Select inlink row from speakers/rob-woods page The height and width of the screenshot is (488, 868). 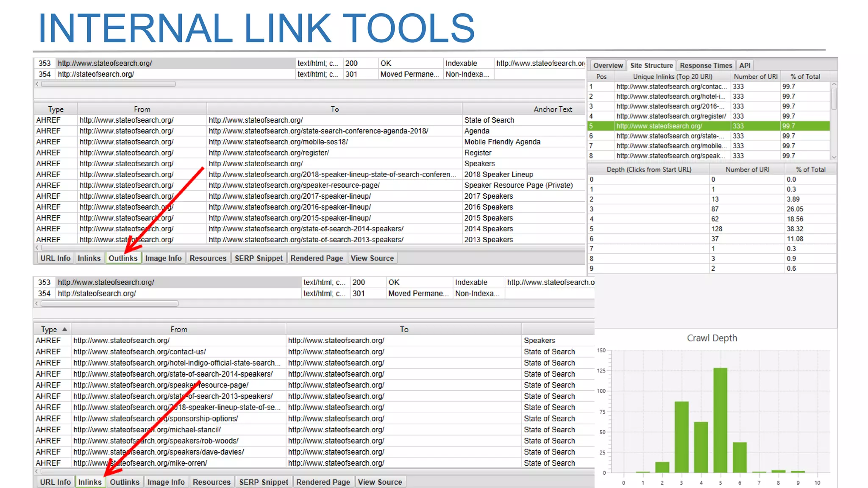314,441
